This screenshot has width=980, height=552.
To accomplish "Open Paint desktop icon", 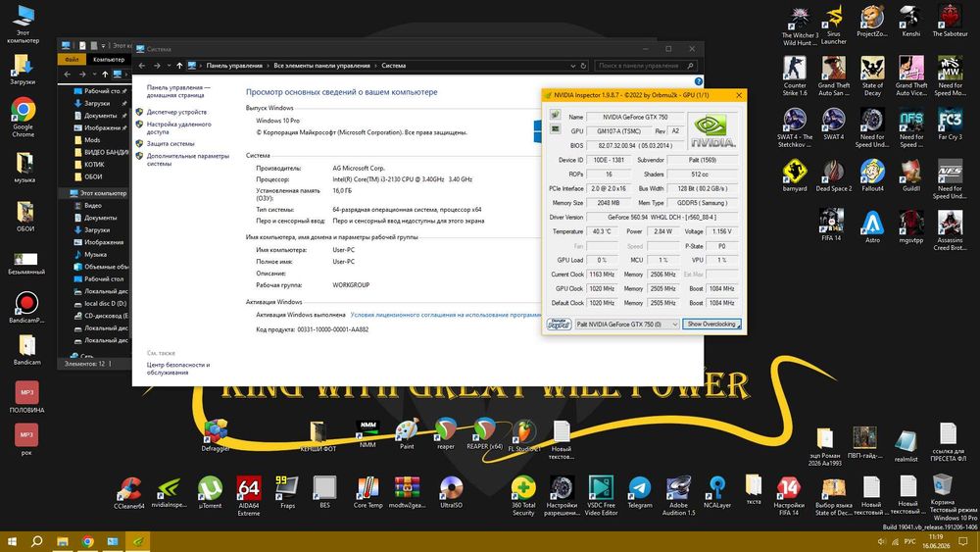I will point(407,434).
